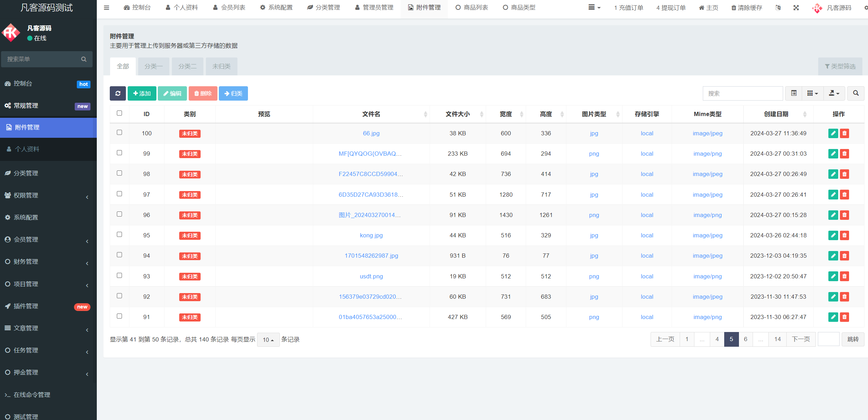
Task: Toggle fullscreen mode in top toolbar
Action: click(x=796, y=7)
